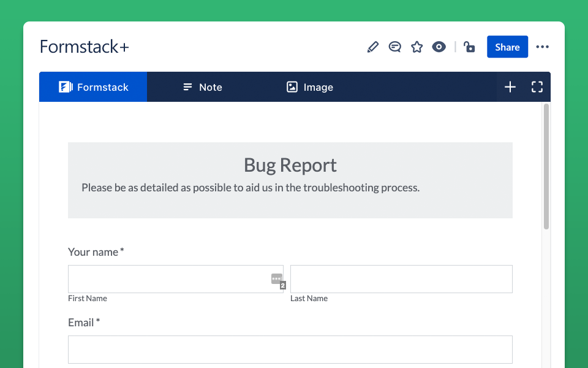Click the blue Share button

tap(507, 47)
